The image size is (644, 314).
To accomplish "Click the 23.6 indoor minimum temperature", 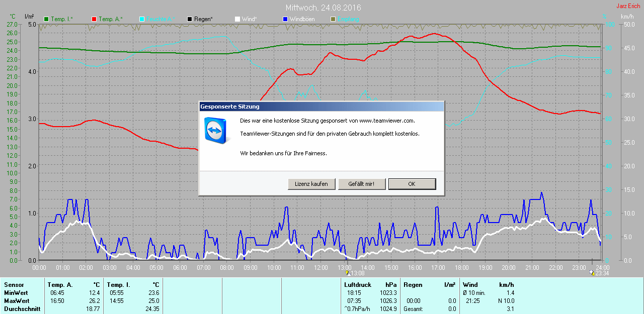I will (153, 293).
